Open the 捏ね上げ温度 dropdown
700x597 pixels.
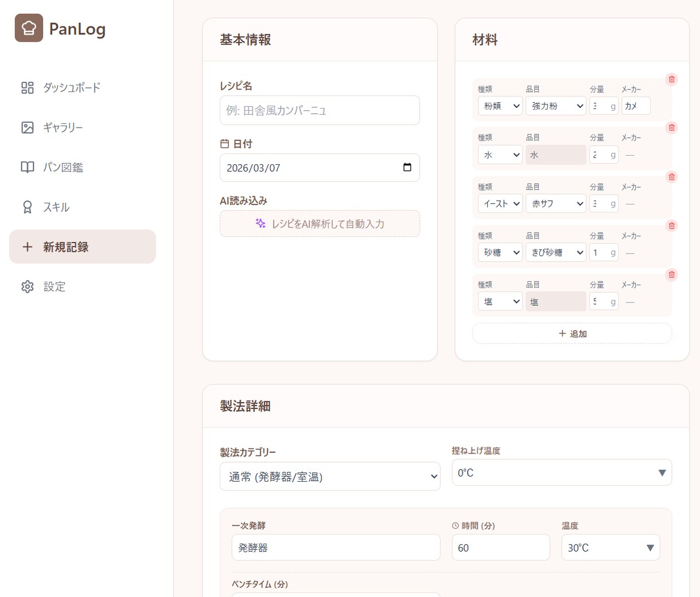coord(562,472)
